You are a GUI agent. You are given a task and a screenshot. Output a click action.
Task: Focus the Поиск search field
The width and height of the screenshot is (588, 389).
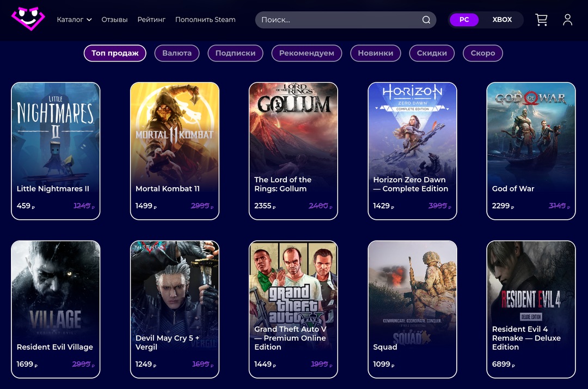pyautogui.click(x=345, y=20)
